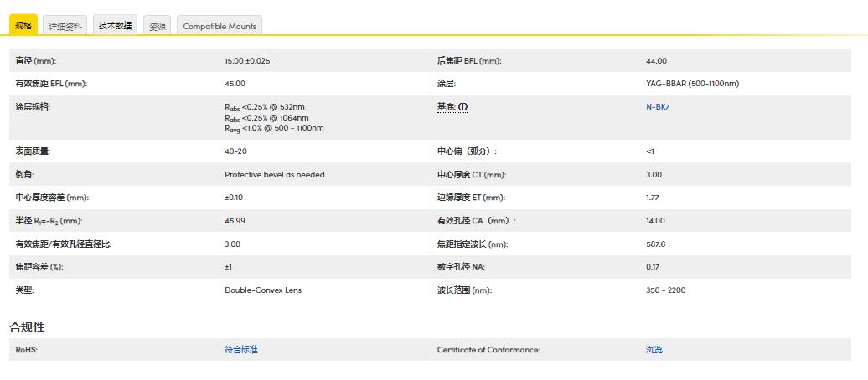Click the 后焦距 BFL value 44.00
This screenshot has height=380, width=868.
(656, 61)
